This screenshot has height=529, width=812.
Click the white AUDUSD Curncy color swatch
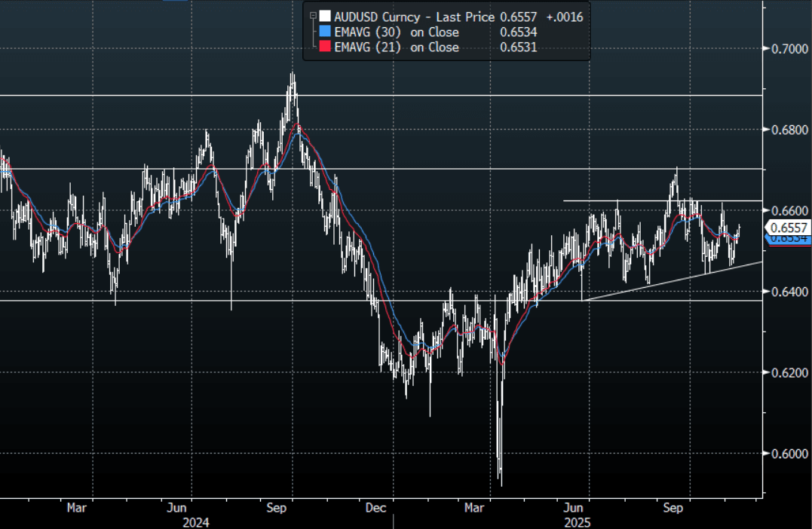click(324, 17)
